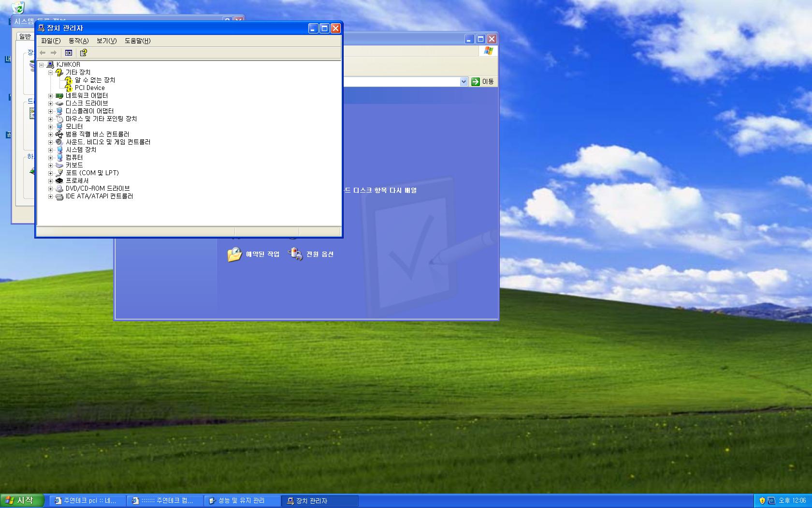This screenshot has width=812, height=508.
Task: Click the 시스템 장치 category icon
Action: [x=59, y=149]
